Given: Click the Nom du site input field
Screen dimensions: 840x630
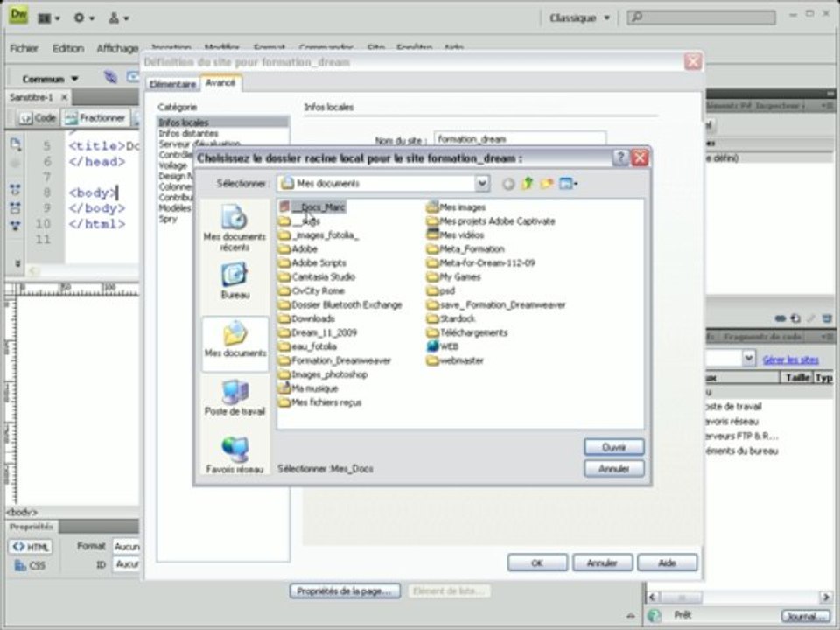Looking at the screenshot, I should point(520,139).
